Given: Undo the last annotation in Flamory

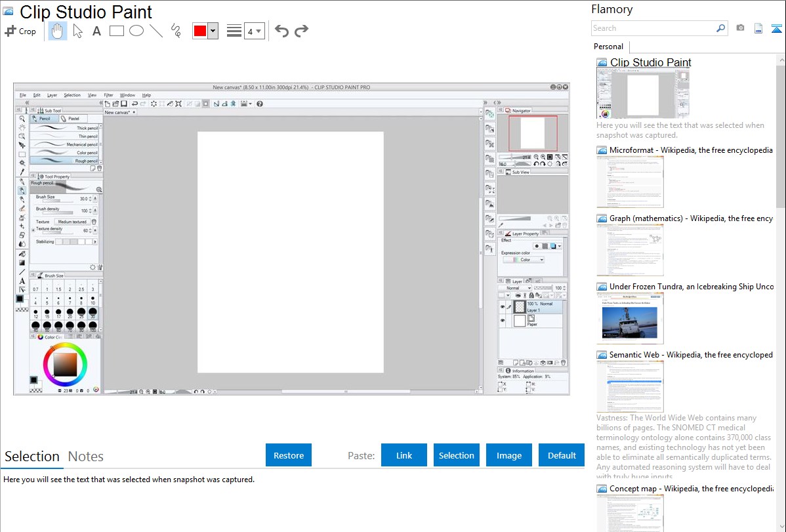Looking at the screenshot, I should [x=281, y=31].
